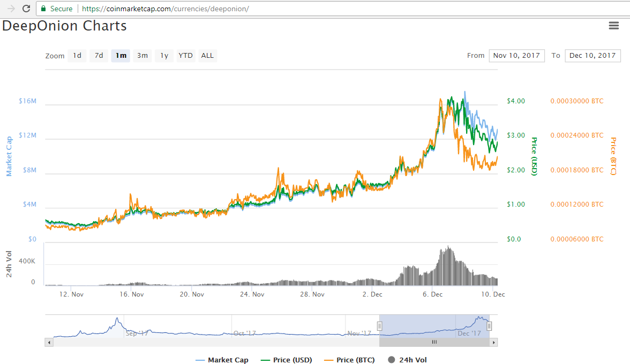
Task: Click the navigator scrollbar right arrow
Action: point(494,343)
